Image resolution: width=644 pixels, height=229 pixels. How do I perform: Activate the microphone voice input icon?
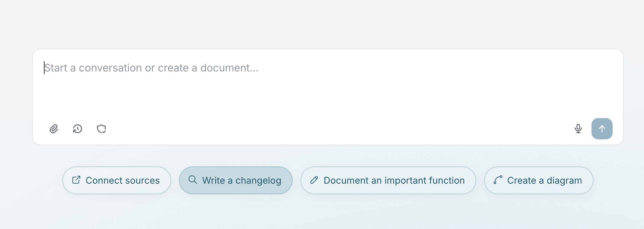pos(578,129)
